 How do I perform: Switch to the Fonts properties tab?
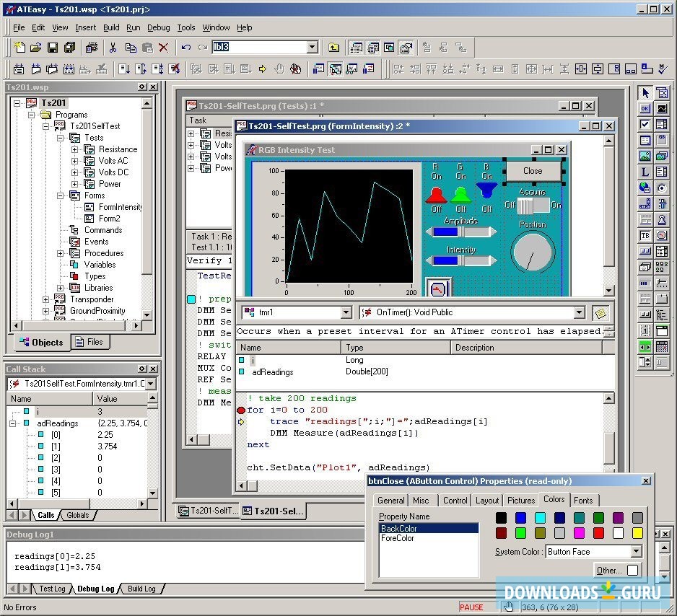tap(583, 500)
